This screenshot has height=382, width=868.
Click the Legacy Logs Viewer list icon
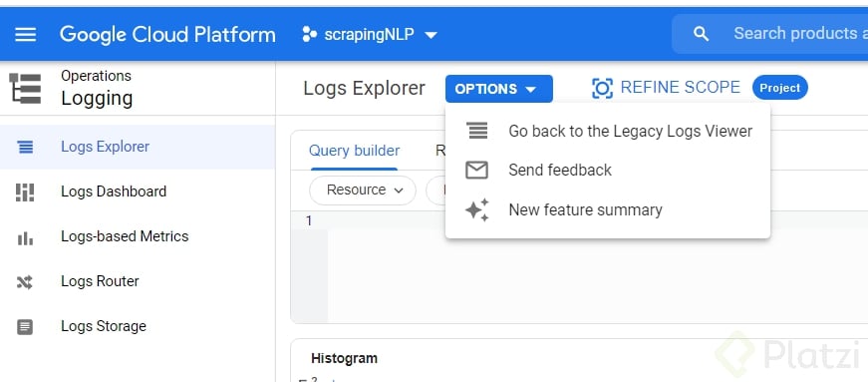(x=477, y=131)
